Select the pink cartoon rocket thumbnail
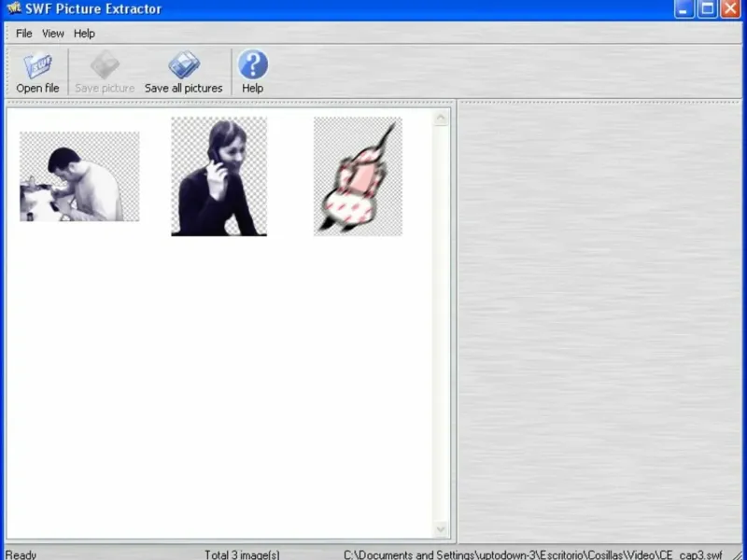The image size is (747, 560). click(x=358, y=176)
